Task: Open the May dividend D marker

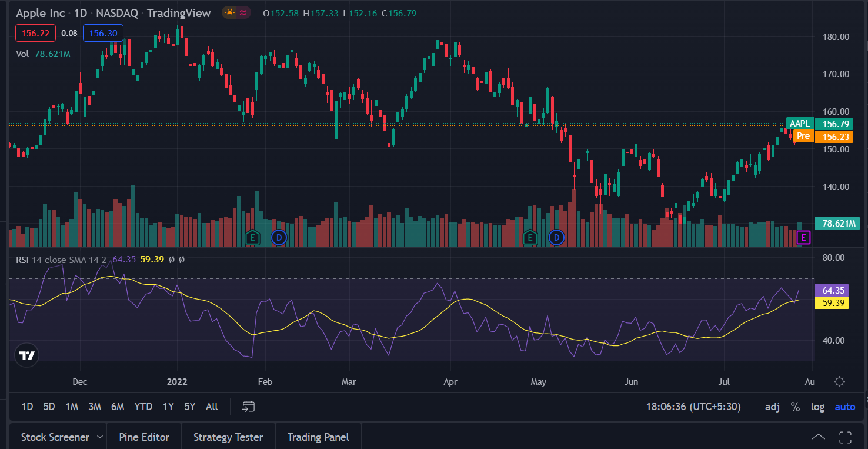Action: [x=556, y=238]
